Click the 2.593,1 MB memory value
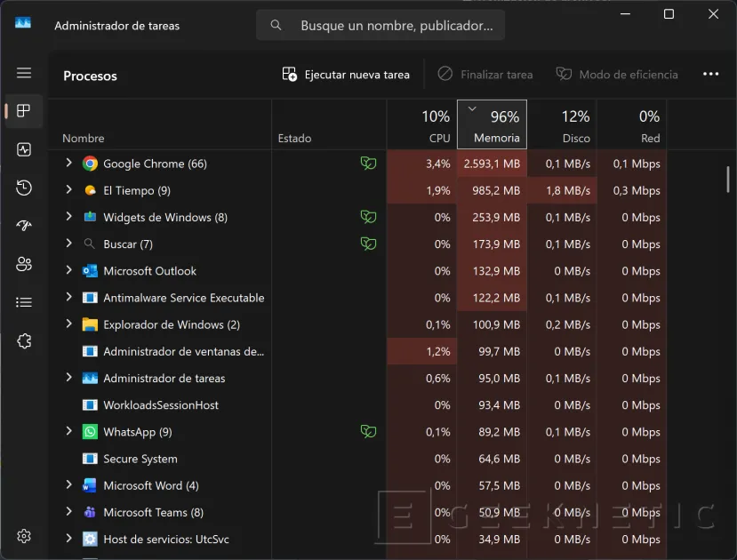Viewport: 737px width, 560px height. (x=492, y=164)
